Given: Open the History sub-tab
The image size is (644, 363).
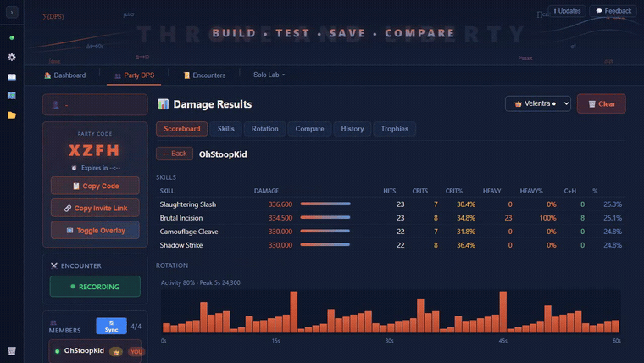Looking at the screenshot, I should [353, 129].
